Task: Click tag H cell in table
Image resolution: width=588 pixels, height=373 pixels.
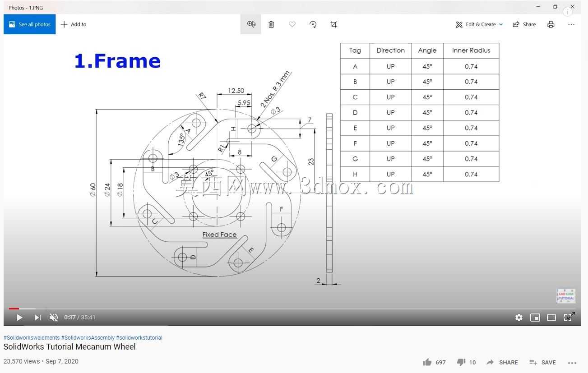Action: (x=355, y=174)
